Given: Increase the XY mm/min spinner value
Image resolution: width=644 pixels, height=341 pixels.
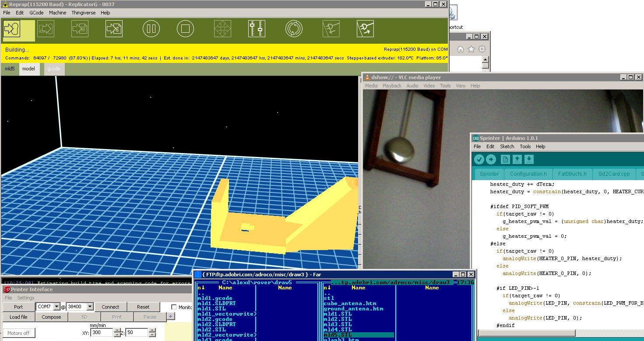Looking at the screenshot, I should point(117,331).
